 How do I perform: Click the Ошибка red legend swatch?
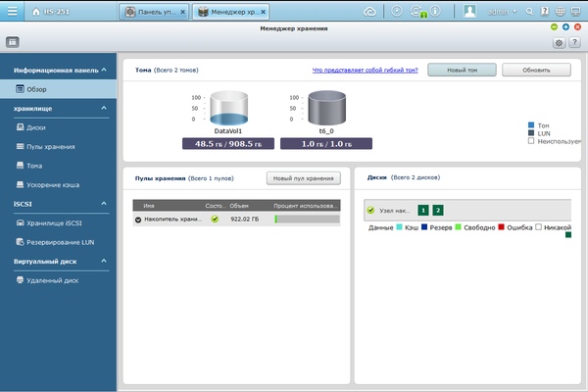click(502, 227)
